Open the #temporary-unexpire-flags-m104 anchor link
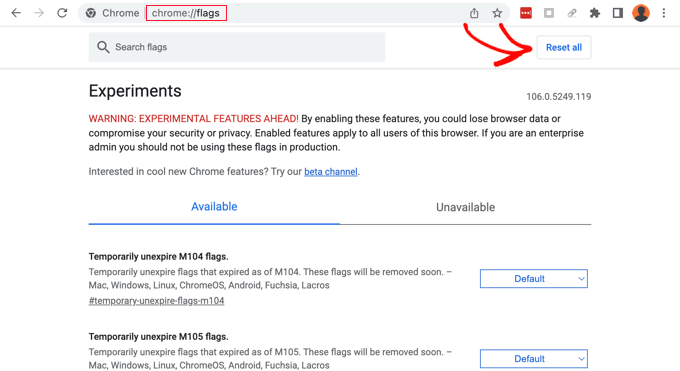Screen dimensions: 680x371 click(157, 301)
